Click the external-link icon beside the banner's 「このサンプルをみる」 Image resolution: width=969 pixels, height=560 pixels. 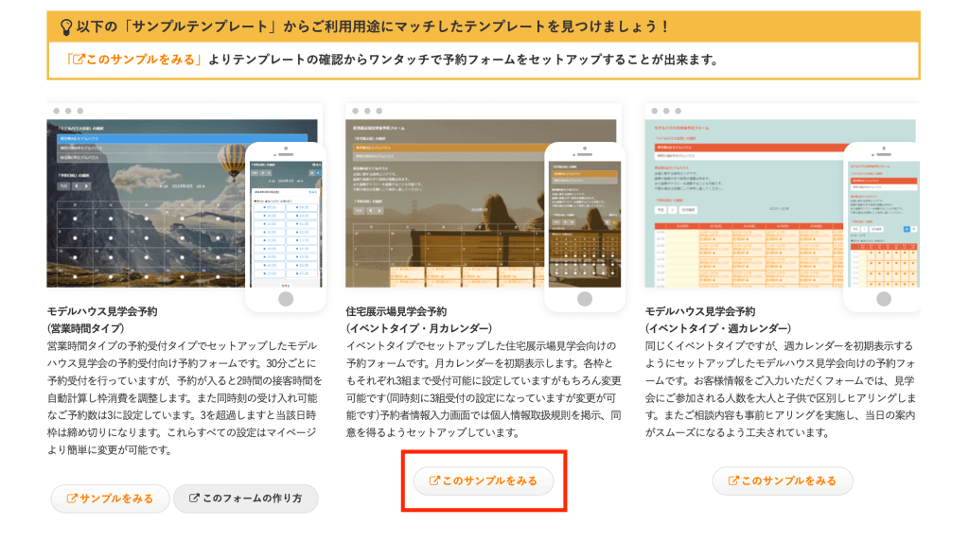79,60
